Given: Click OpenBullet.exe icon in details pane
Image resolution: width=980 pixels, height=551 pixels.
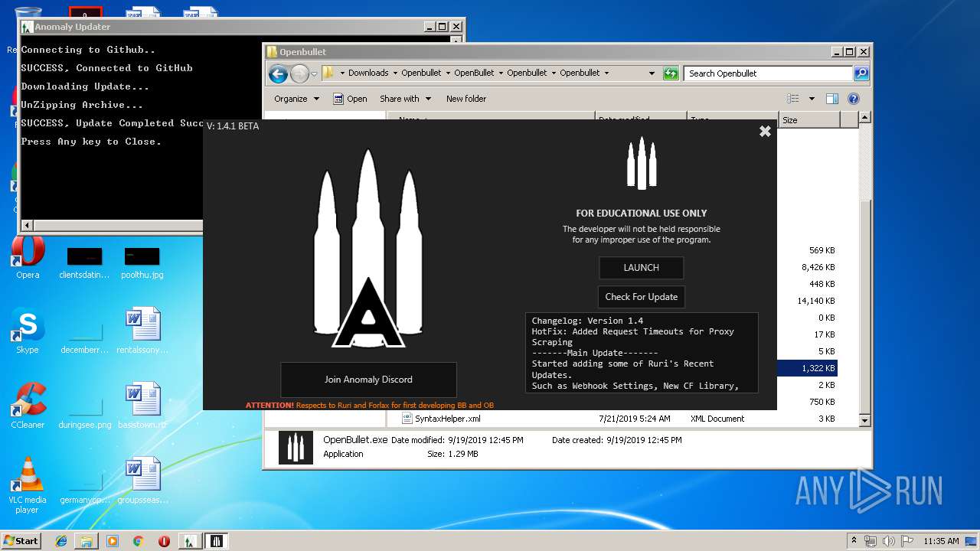Looking at the screenshot, I should tap(296, 448).
